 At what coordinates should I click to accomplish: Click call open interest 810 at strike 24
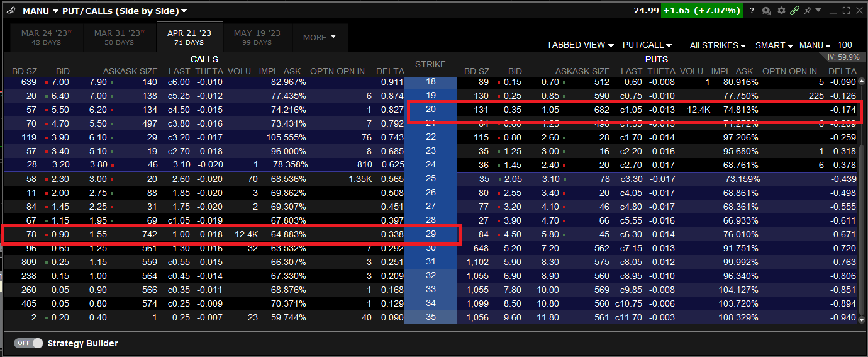(364, 164)
